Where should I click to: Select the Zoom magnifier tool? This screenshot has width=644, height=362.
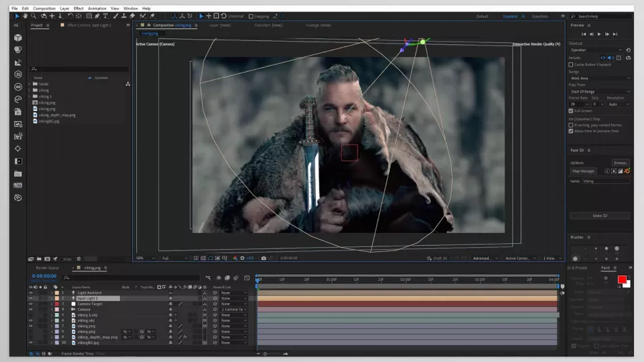tap(34, 16)
